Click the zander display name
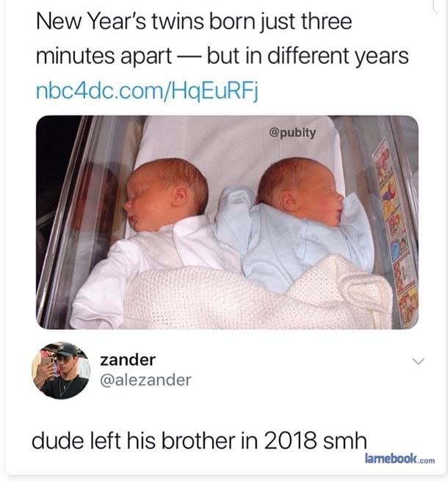 (x=128, y=360)
